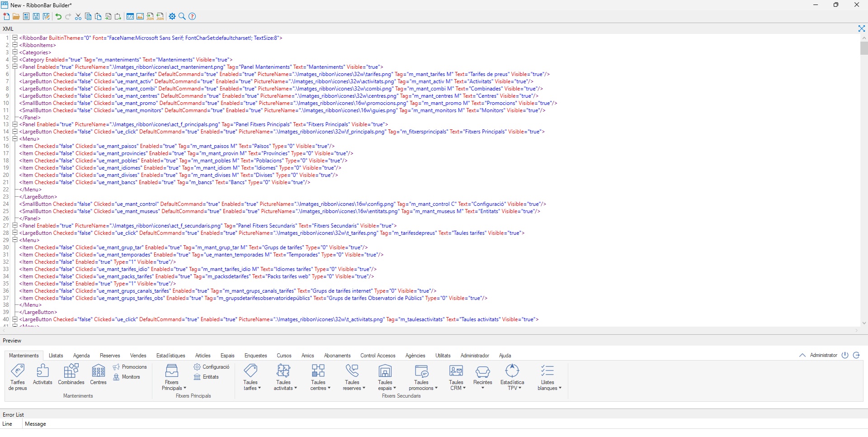Click the Tarifes de preus ribbon button

(18, 376)
